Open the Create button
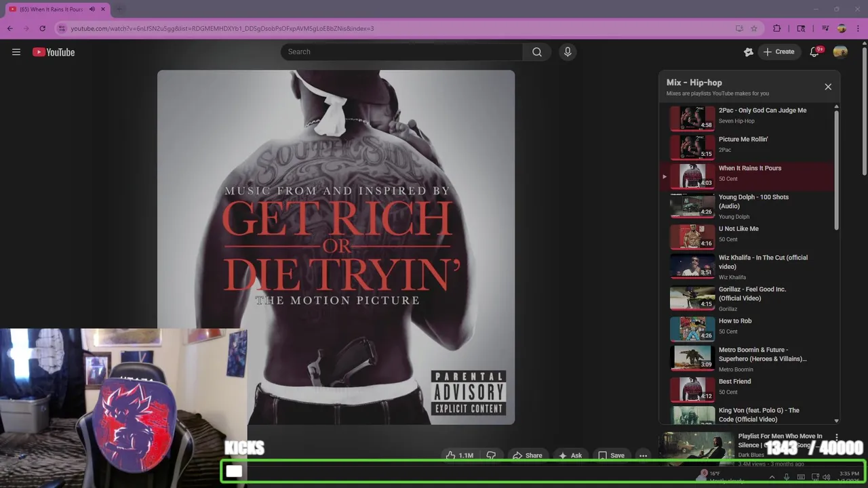 tap(779, 52)
